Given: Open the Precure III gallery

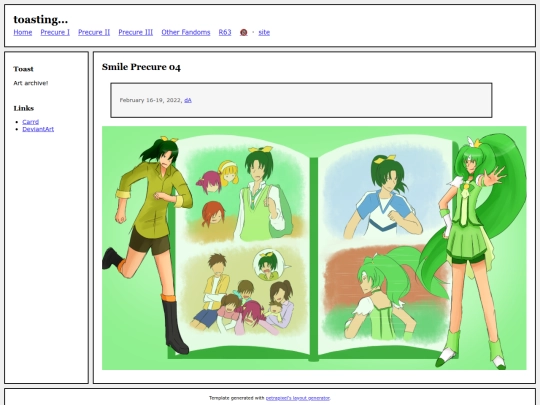Looking at the screenshot, I should pos(136,32).
